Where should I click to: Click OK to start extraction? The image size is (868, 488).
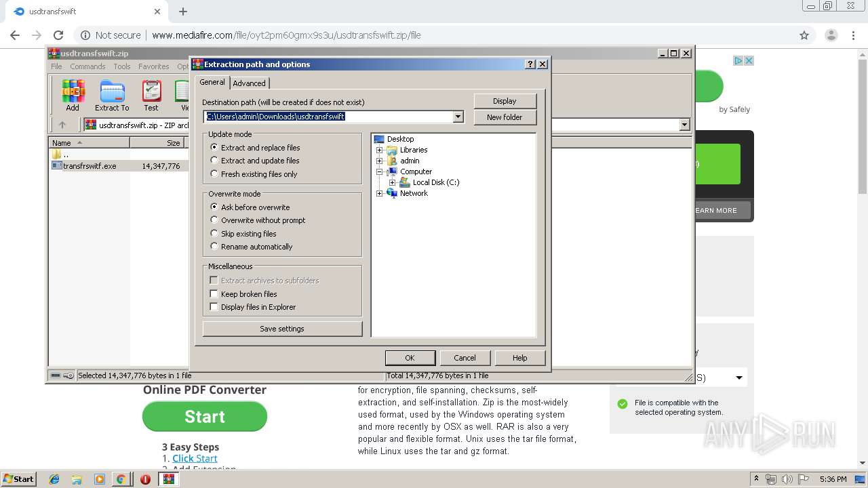click(410, 358)
